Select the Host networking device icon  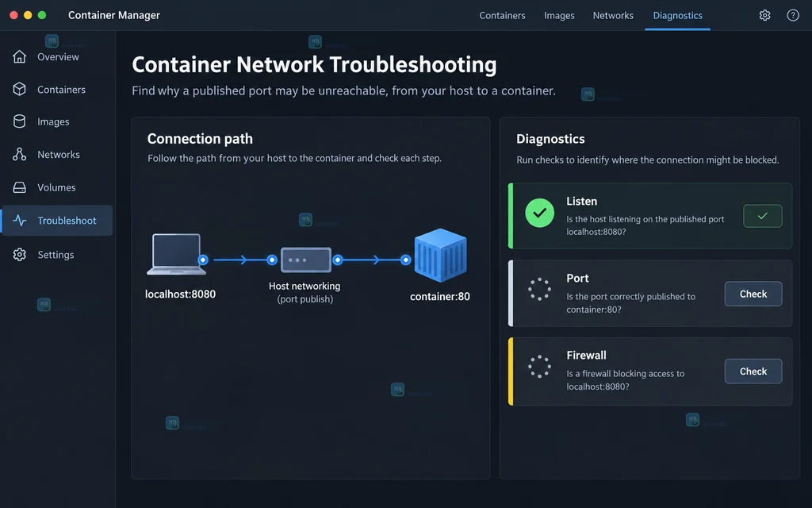[305, 260]
